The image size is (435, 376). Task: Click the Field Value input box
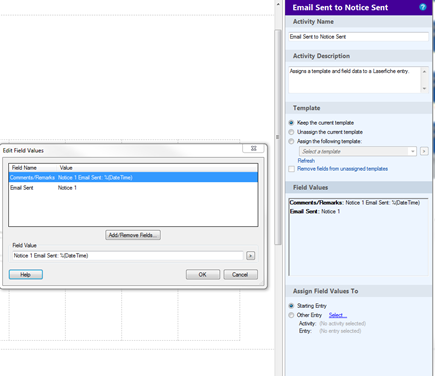coord(128,256)
